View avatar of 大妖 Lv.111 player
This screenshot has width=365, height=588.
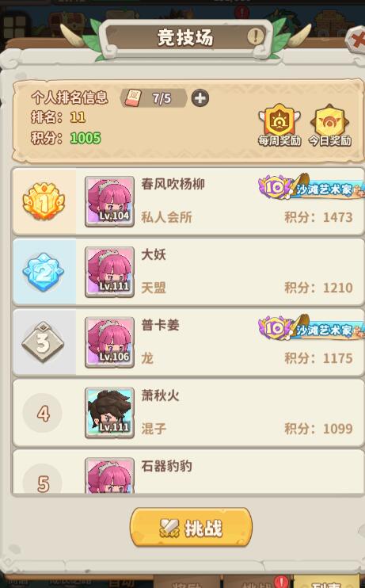pyautogui.click(x=109, y=272)
